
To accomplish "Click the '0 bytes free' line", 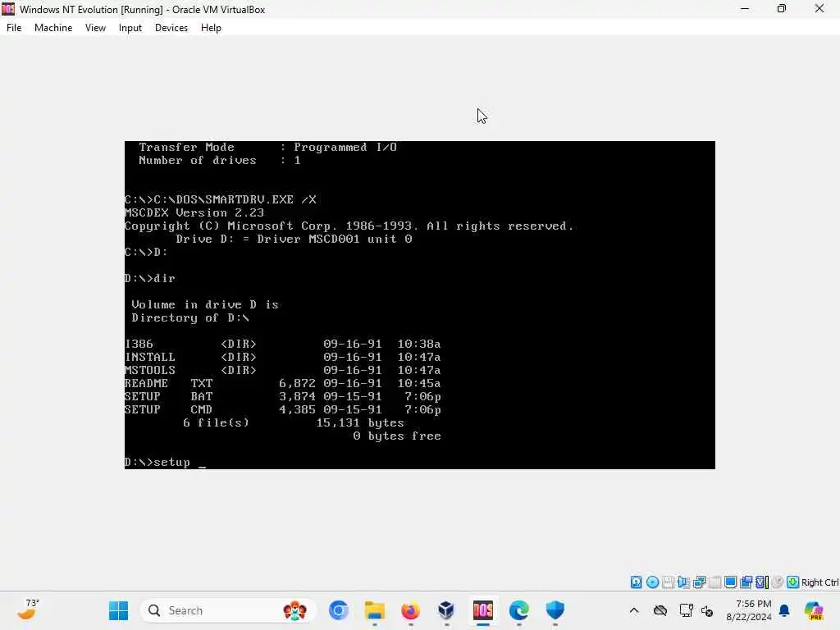I will pos(397,436).
